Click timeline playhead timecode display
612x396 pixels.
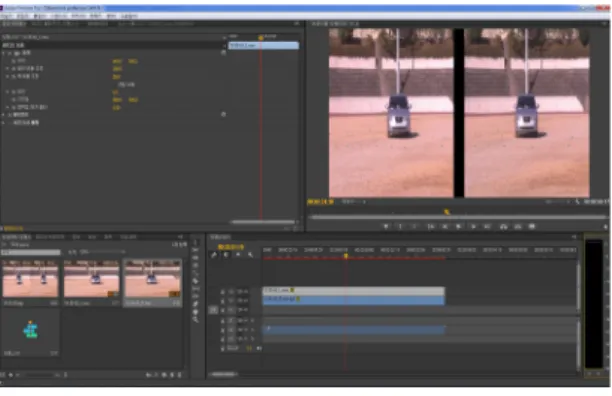point(231,247)
